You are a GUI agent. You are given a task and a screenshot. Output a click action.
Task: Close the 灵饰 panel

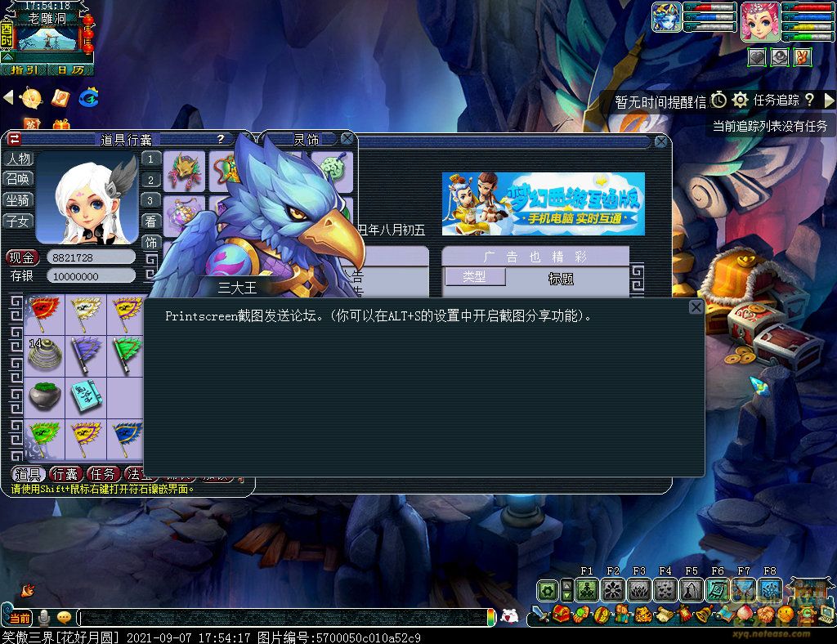tap(347, 139)
